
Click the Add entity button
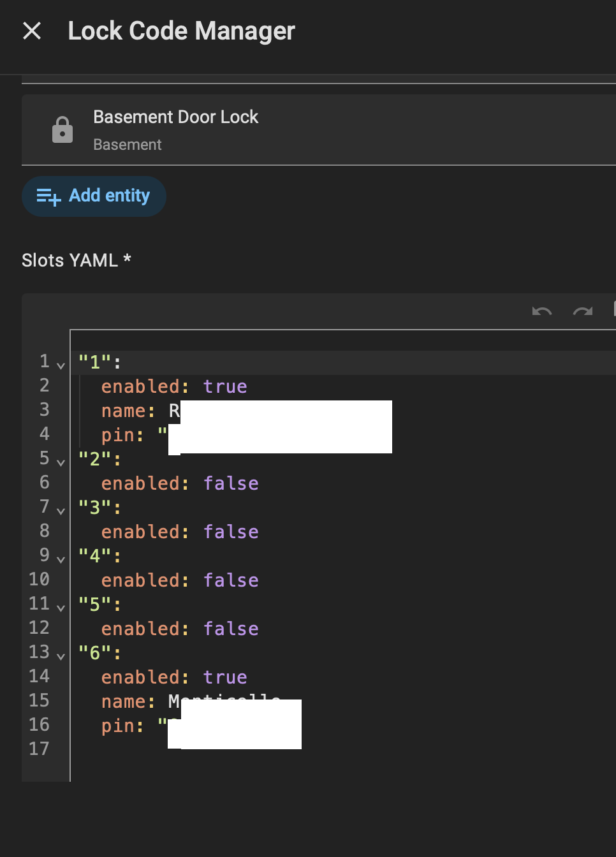[94, 196]
